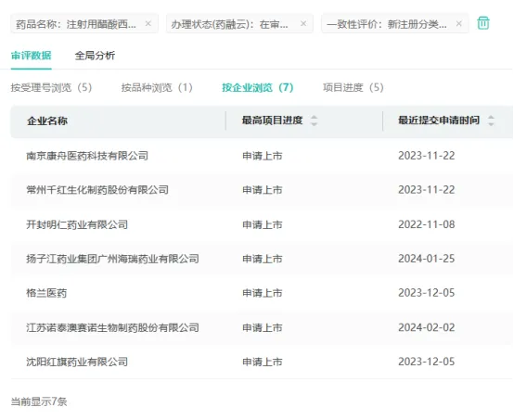The height and width of the screenshot is (420, 514).
Task: Open 按品种浏览 (1) view
Action: [x=157, y=87]
